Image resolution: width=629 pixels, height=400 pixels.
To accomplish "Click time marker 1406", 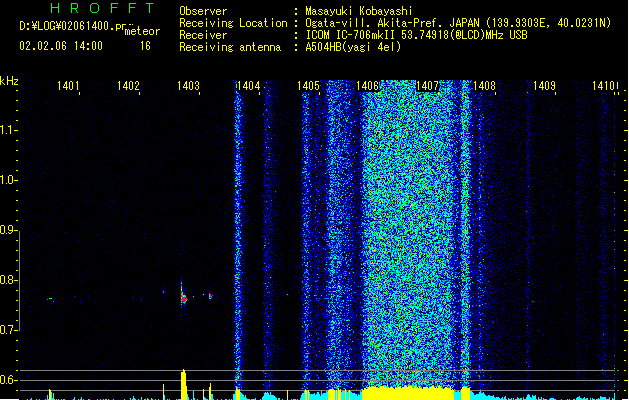I will 367,85.
